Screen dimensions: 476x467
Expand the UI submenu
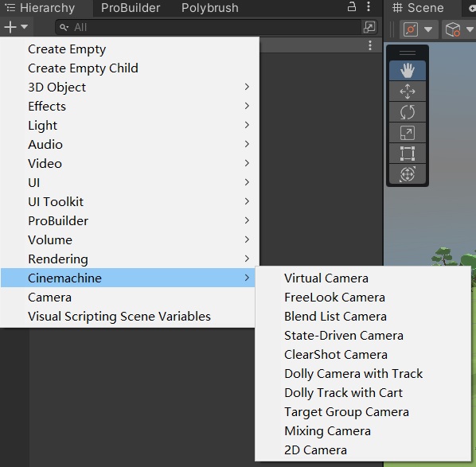[x=130, y=183]
